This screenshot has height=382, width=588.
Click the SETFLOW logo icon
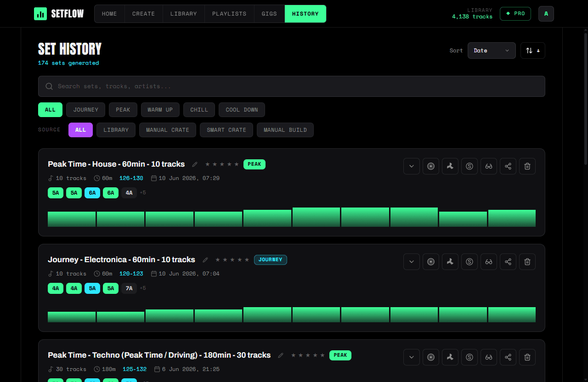tap(40, 14)
